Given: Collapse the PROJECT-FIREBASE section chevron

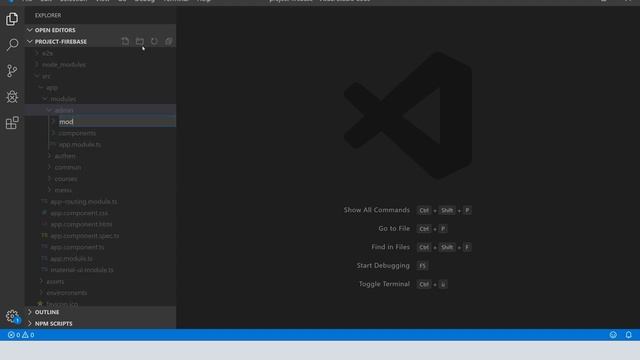Looking at the screenshot, I should 30,41.
